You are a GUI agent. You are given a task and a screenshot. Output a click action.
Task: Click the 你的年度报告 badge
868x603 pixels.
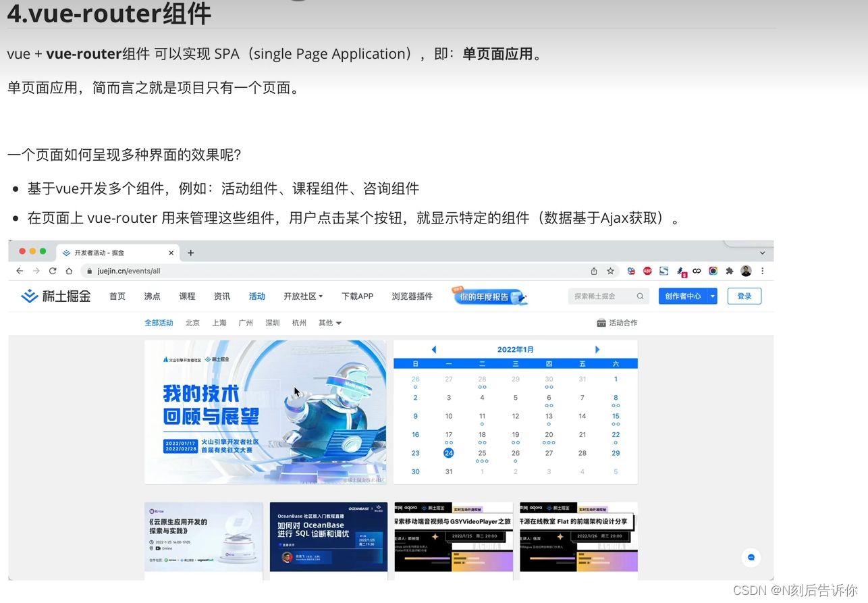click(x=489, y=296)
